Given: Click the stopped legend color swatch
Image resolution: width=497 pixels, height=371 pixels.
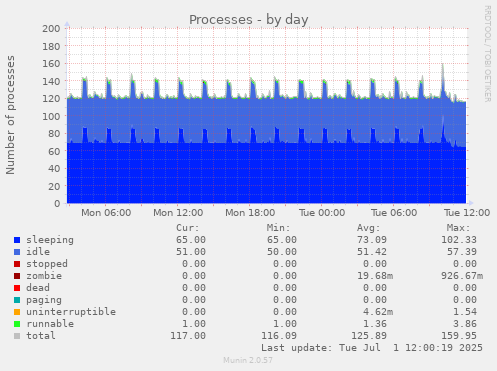Looking at the screenshot, I should point(17,264).
